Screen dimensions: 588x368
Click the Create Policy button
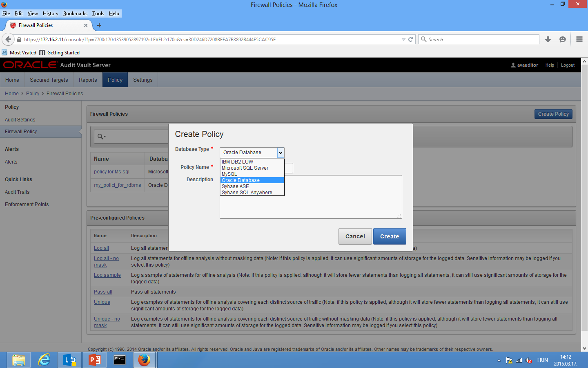click(553, 114)
